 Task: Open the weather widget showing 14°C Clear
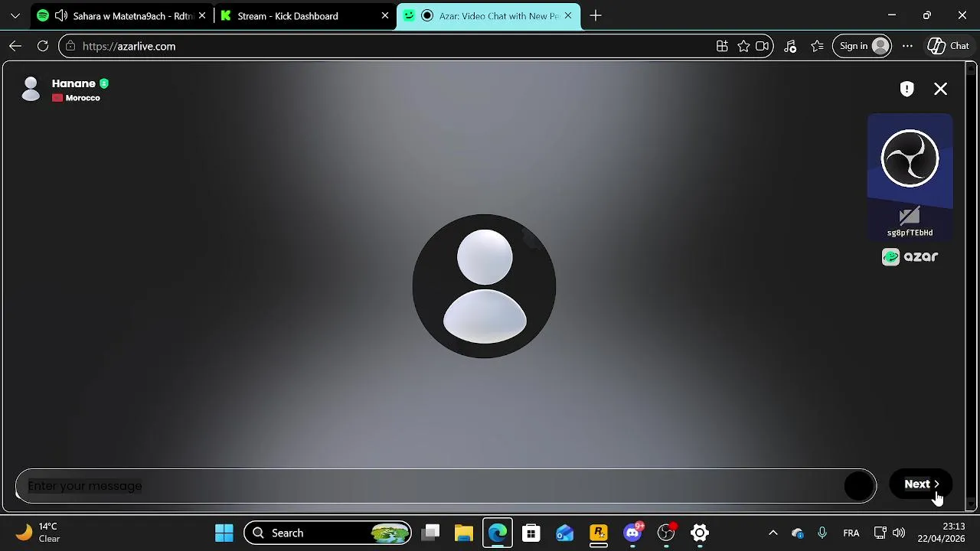[38, 533]
